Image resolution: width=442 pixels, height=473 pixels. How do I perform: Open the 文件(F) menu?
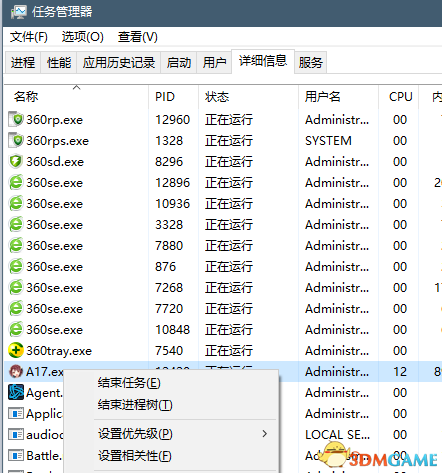[x=29, y=37]
